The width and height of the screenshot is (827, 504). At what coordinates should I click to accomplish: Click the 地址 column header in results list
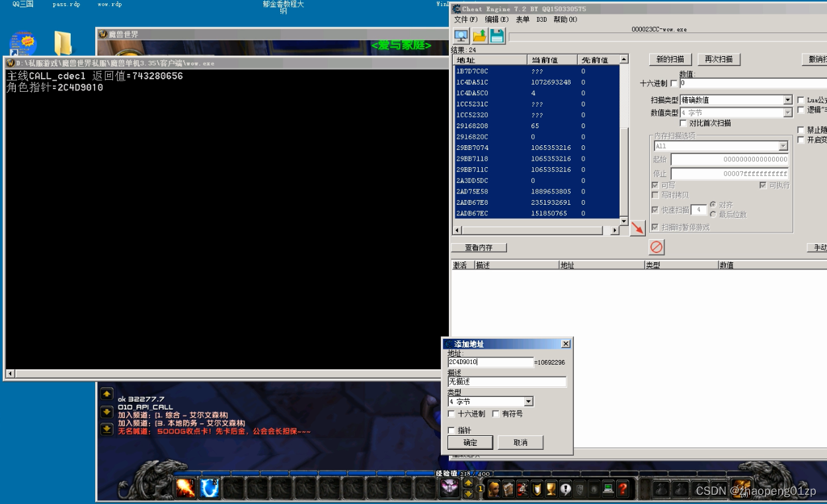pos(491,59)
